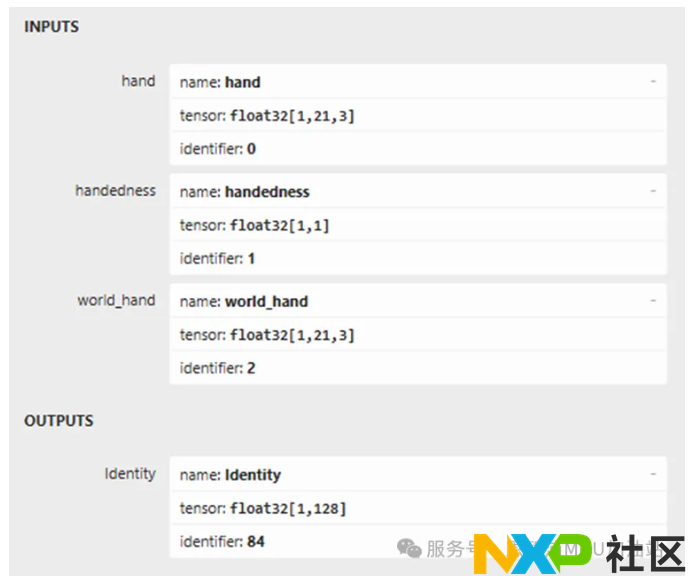Select the 'name: hand' row
The image size is (695, 587).
click(418, 82)
